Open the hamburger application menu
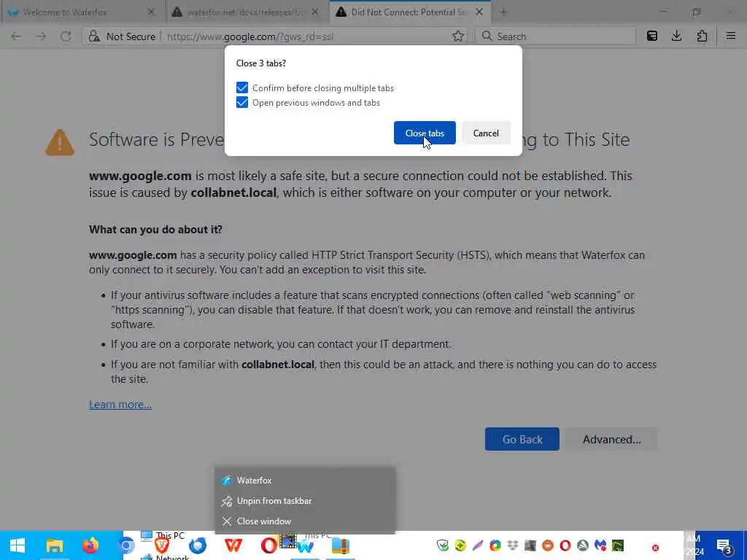Viewport: 747px width, 560px height. pyautogui.click(x=731, y=36)
